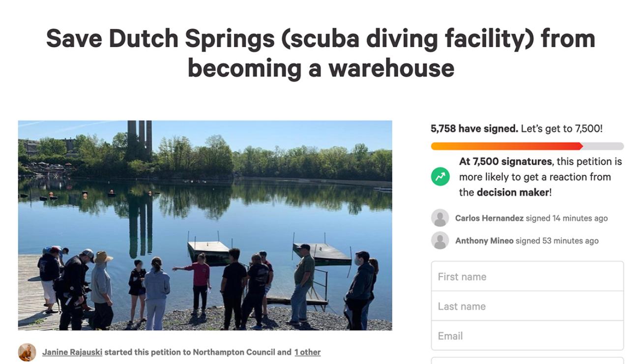Click the Anthony Mineo signer name

coord(484,241)
